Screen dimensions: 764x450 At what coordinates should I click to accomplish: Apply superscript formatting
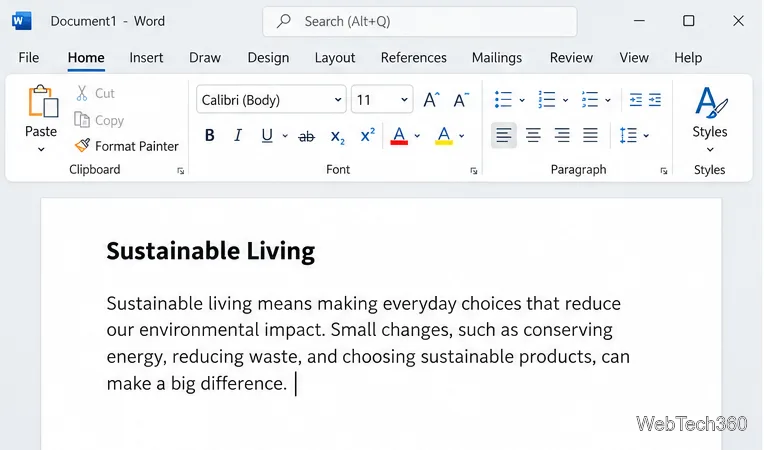coord(367,135)
